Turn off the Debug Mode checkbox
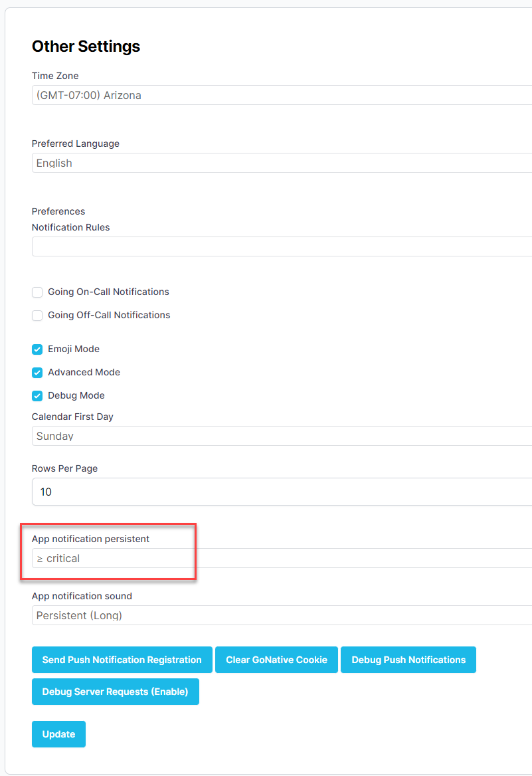Screen dimensions: 532x776 (38, 396)
